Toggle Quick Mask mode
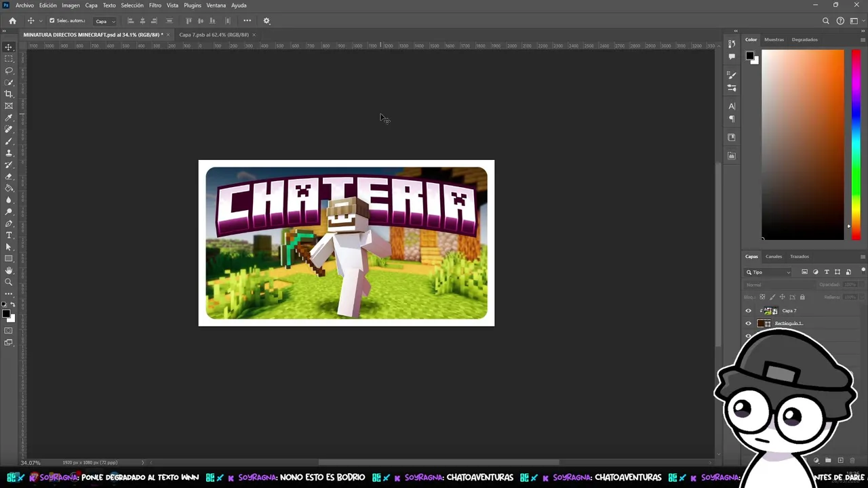The height and width of the screenshot is (488, 868). [9, 331]
